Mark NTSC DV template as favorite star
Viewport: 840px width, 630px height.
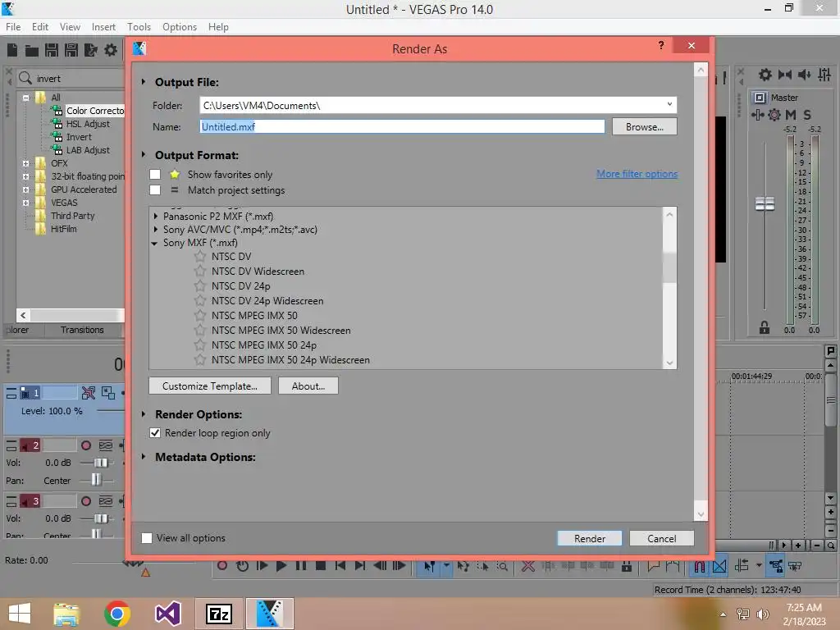200,256
